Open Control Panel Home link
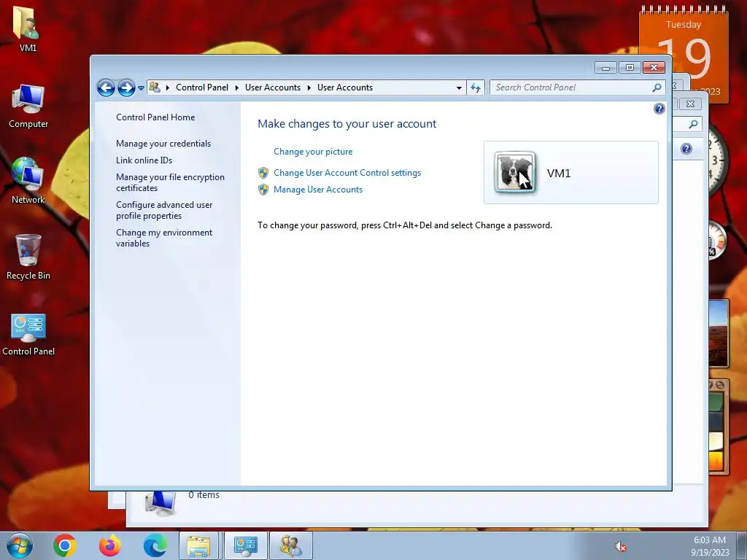The width and height of the screenshot is (747, 560). 155,117
